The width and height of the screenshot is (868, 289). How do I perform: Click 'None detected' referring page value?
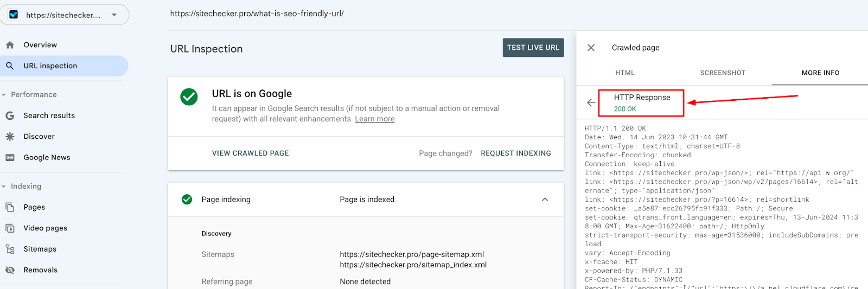tap(365, 282)
